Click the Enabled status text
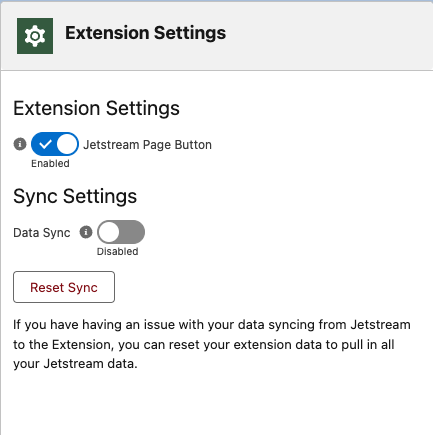Viewport: 433px width, 435px height. (50, 163)
